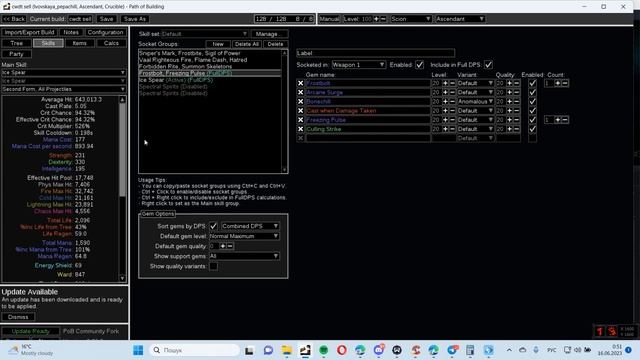Uncheck Bonechill gem enabled checkbox
Screen dimensions: 640x360
pos(532,102)
